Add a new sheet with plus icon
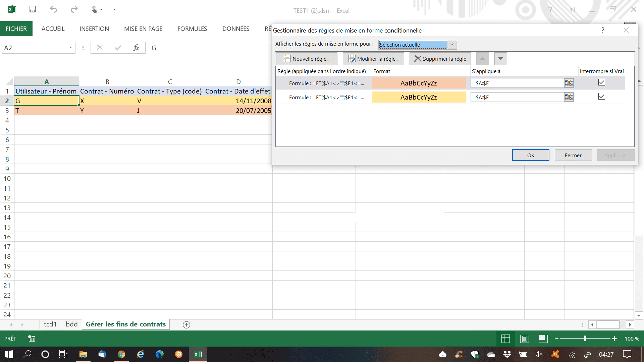Image resolution: width=644 pixels, height=362 pixels. 186,324
